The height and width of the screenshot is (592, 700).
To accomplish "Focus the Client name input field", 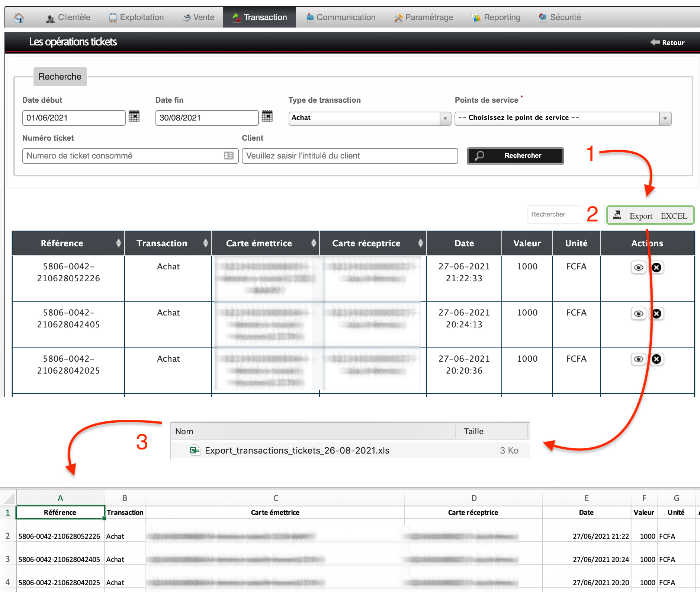I will 349,156.
